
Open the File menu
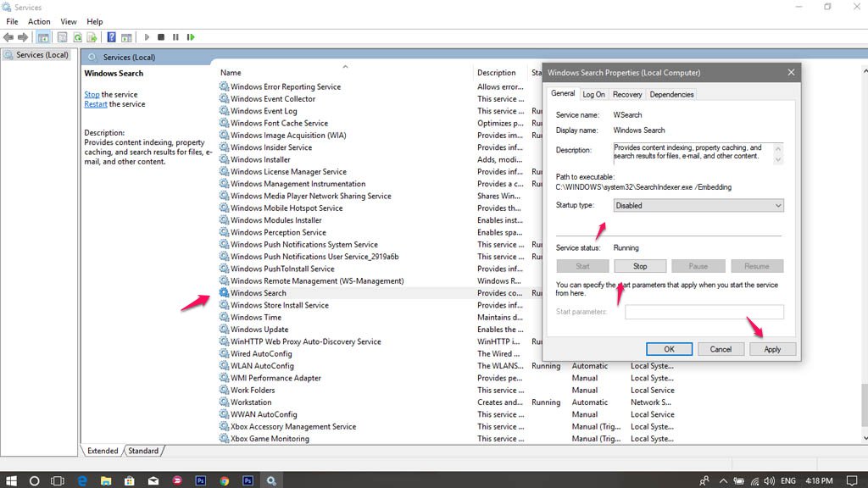[x=12, y=21]
